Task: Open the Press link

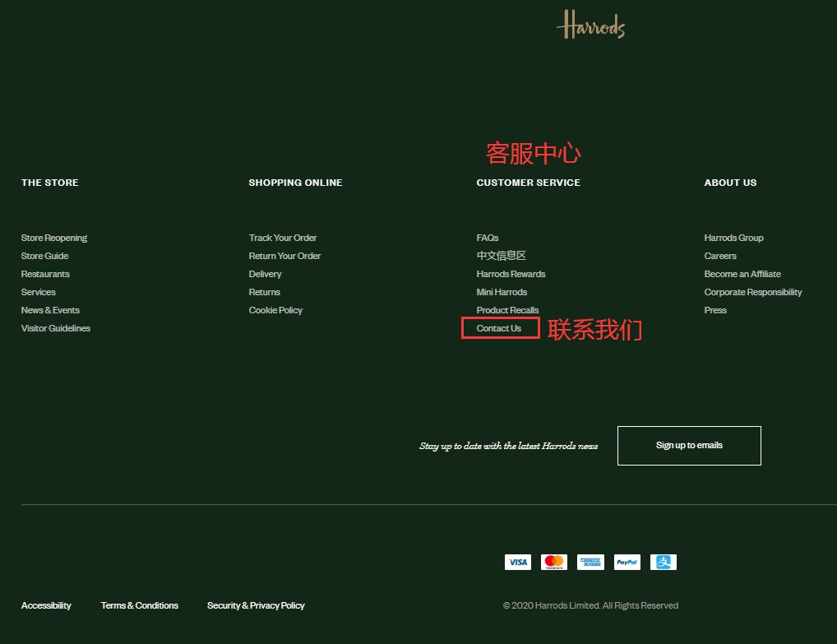Action: pyautogui.click(x=715, y=310)
